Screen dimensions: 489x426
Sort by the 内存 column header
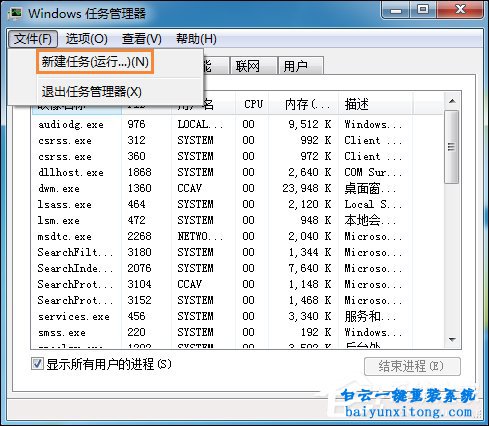304,104
